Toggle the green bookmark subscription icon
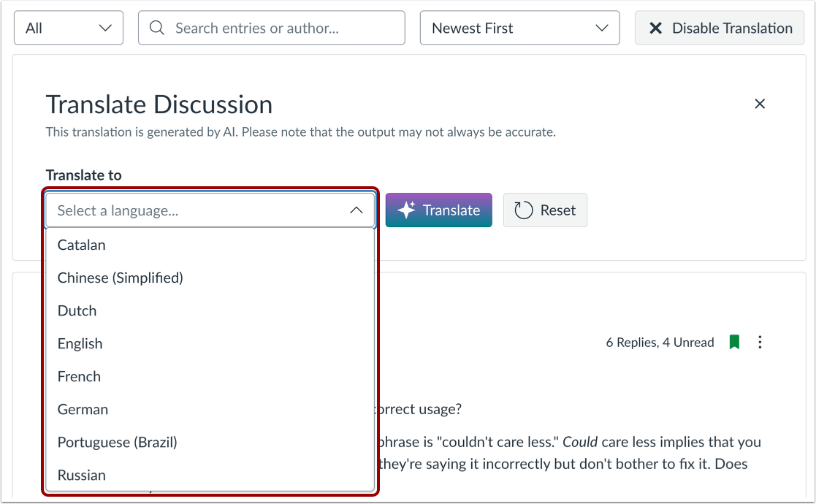This screenshot has width=816, height=504. click(x=734, y=342)
